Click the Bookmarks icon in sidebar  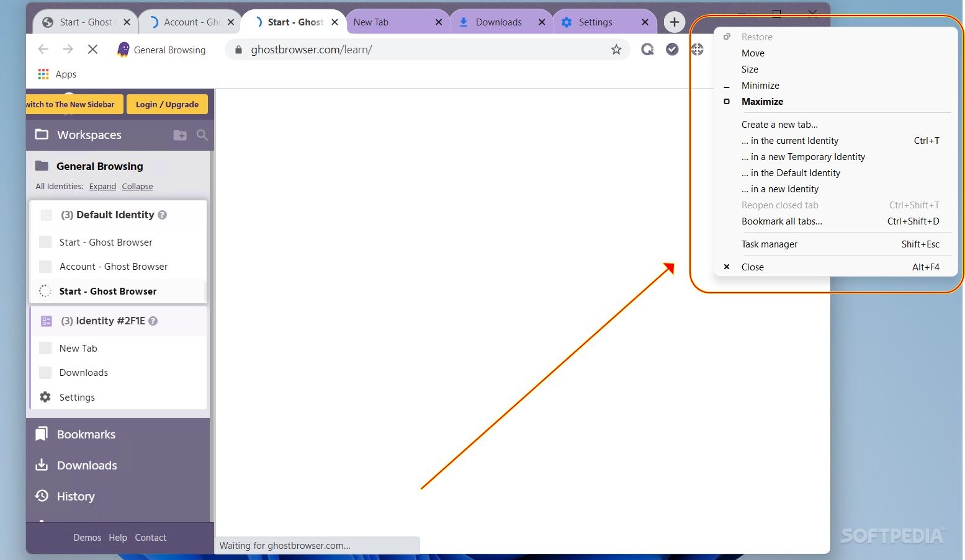pos(42,434)
